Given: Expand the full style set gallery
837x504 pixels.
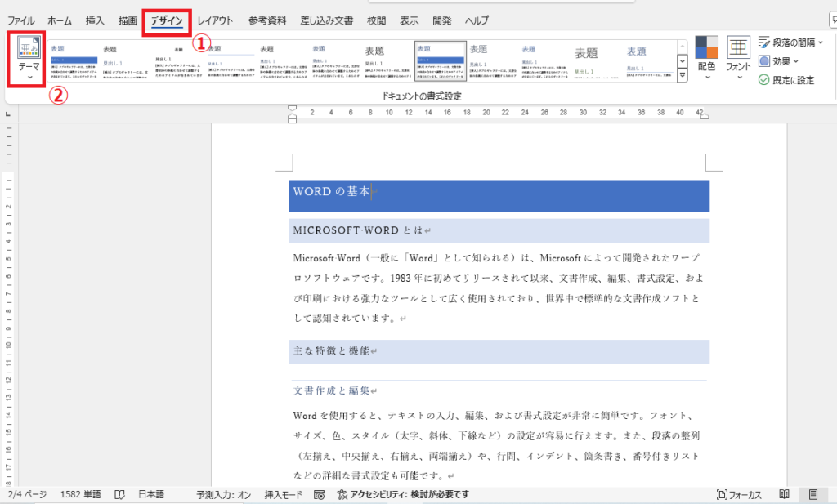Looking at the screenshot, I should click(683, 76).
